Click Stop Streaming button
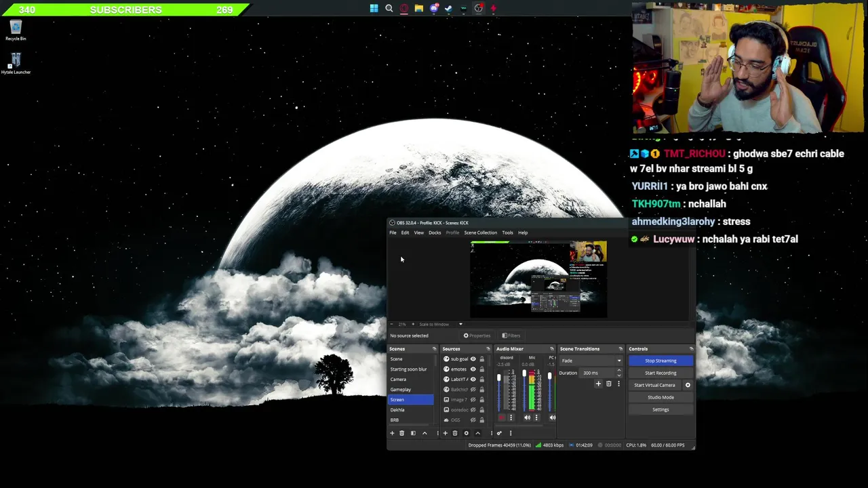Viewport: 868px width, 488px height. pyautogui.click(x=660, y=361)
